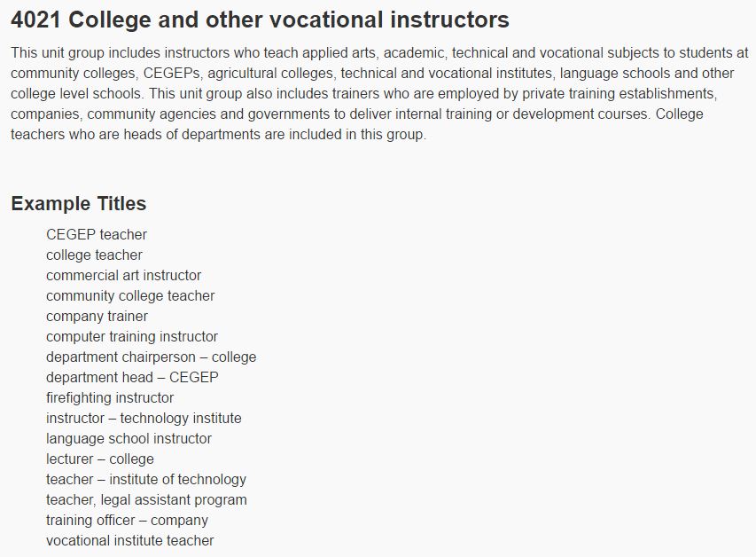Click 'language school instructor' in list
This screenshot has width=756, height=557.
pyautogui.click(x=129, y=438)
